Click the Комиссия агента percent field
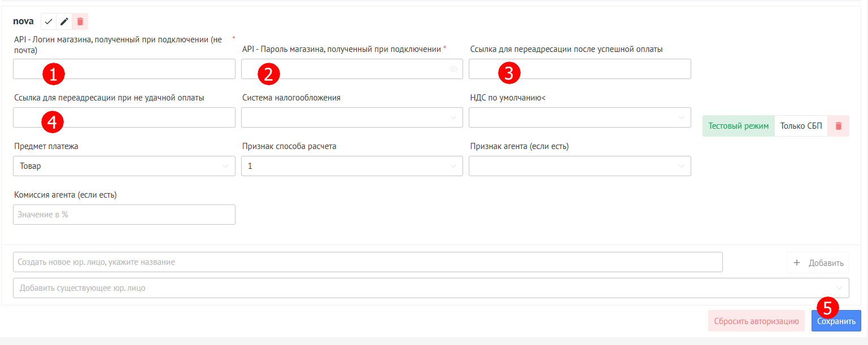This screenshot has width=868, height=345. pyautogui.click(x=124, y=215)
